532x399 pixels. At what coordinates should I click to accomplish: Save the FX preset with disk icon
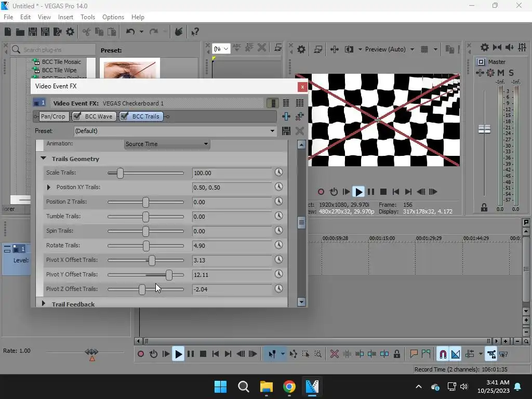[286, 131]
